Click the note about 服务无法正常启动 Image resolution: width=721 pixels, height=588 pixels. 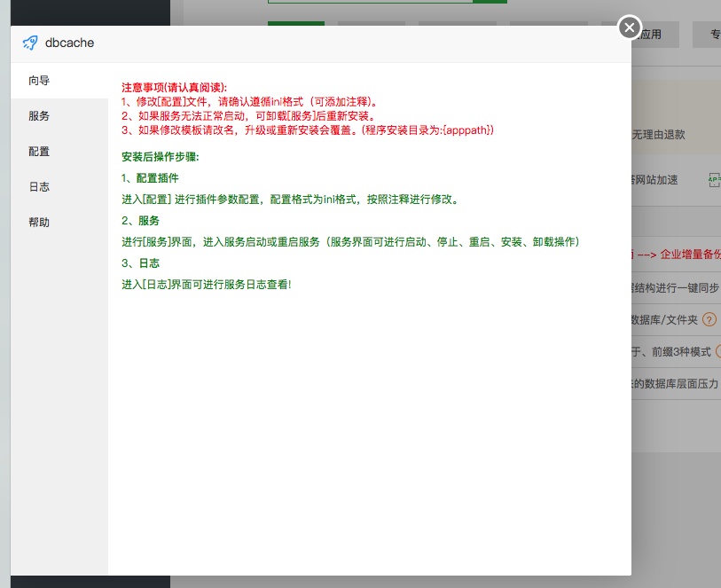[249, 116]
